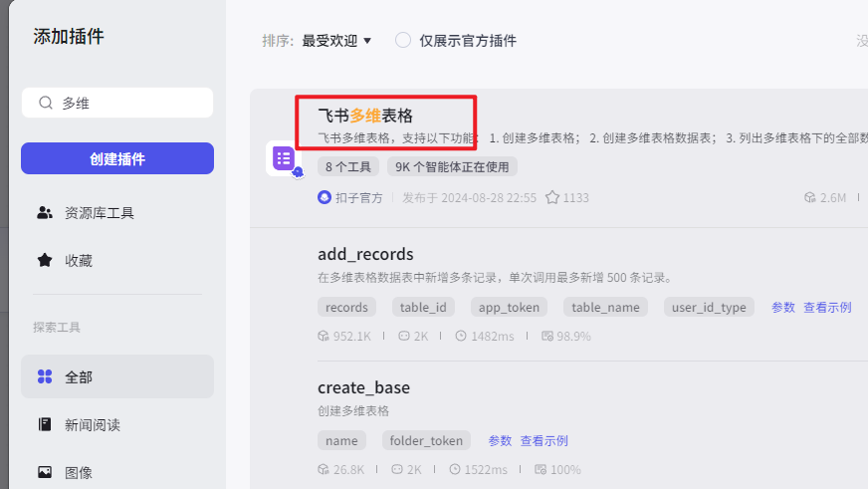Click the purple 飞书多维表格 plugin icon
The image size is (868, 489).
(284, 158)
